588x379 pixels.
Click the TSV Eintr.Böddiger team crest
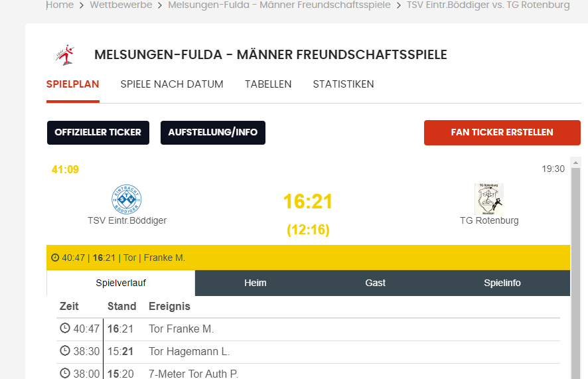[127, 199]
